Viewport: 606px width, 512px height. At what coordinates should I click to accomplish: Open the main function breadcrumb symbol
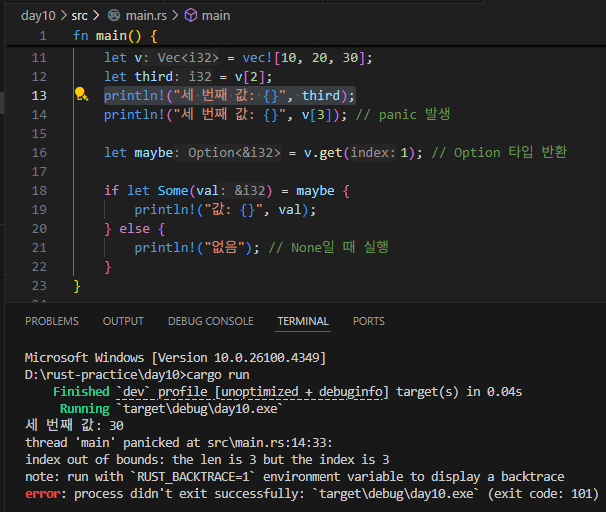coord(216,15)
